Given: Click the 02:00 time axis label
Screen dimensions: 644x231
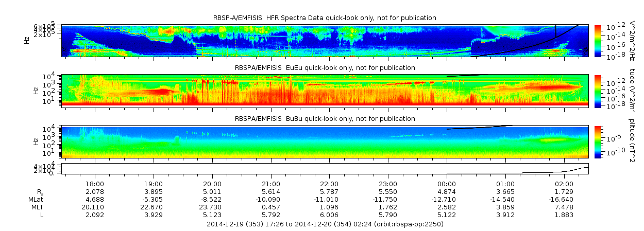Looking at the screenshot, I should click(x=564, y=184).
